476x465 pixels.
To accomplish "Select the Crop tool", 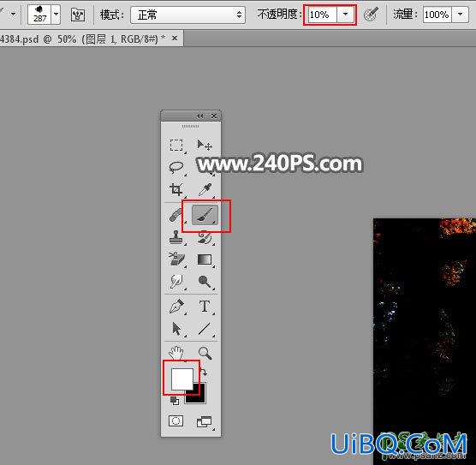I will [176, 189].
